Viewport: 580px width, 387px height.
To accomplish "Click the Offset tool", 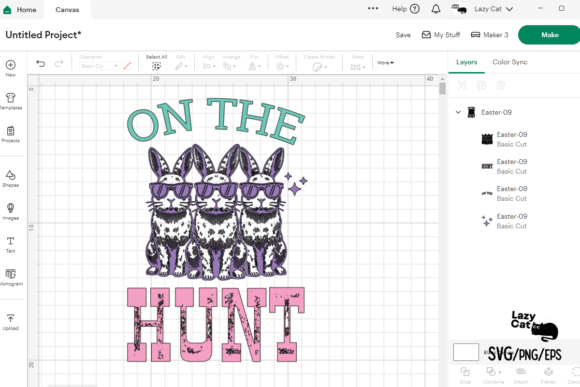I will (x=282, y=63).
